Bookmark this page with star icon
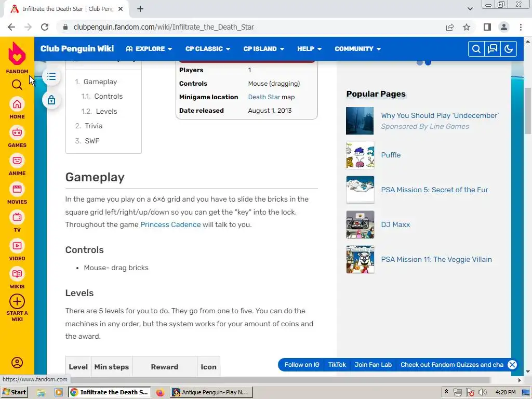This screenshot has width=532, height=399. (467, 27)
